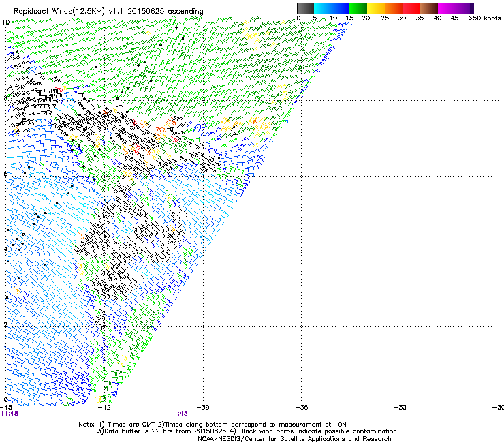Click the date '20150625 ascending' in title
504x443 pixels.
(x=166, y=12)
